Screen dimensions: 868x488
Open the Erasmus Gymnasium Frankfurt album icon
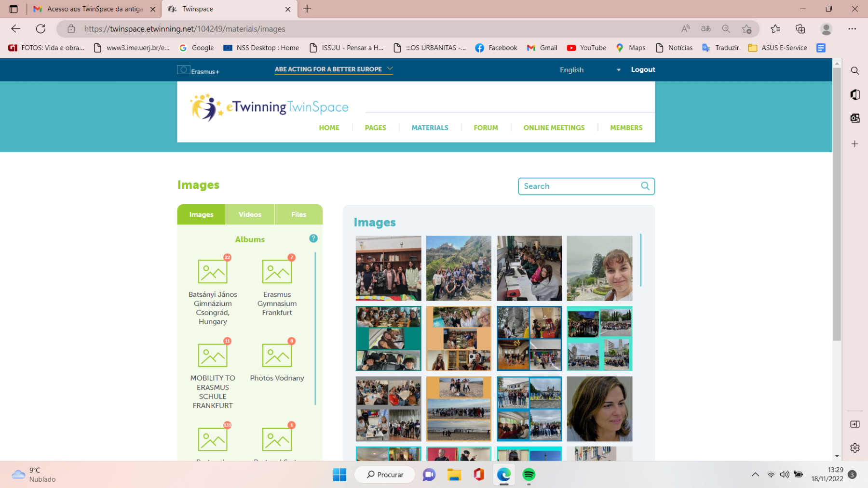[277, 271]
